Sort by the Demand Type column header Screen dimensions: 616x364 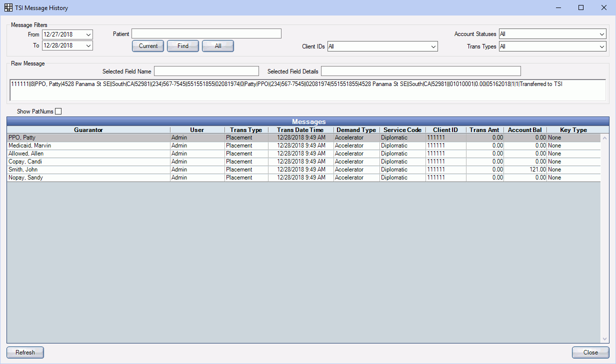[356, 129]
